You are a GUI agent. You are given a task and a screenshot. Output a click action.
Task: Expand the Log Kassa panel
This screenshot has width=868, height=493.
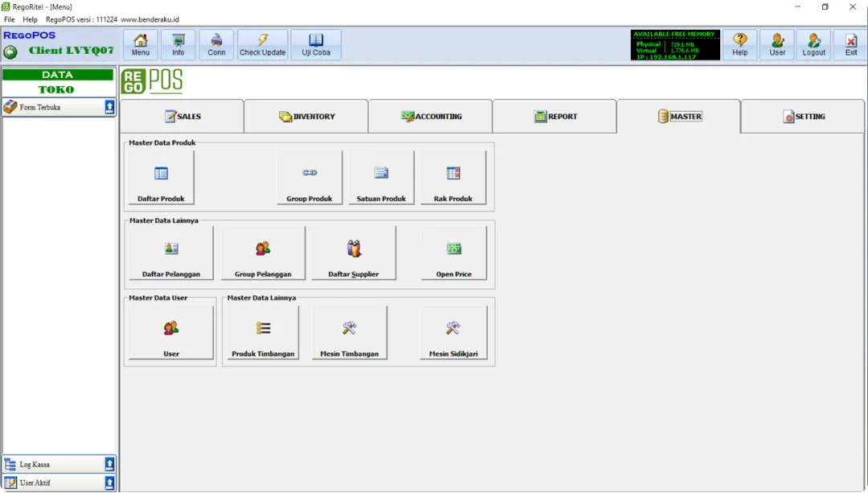109,464
